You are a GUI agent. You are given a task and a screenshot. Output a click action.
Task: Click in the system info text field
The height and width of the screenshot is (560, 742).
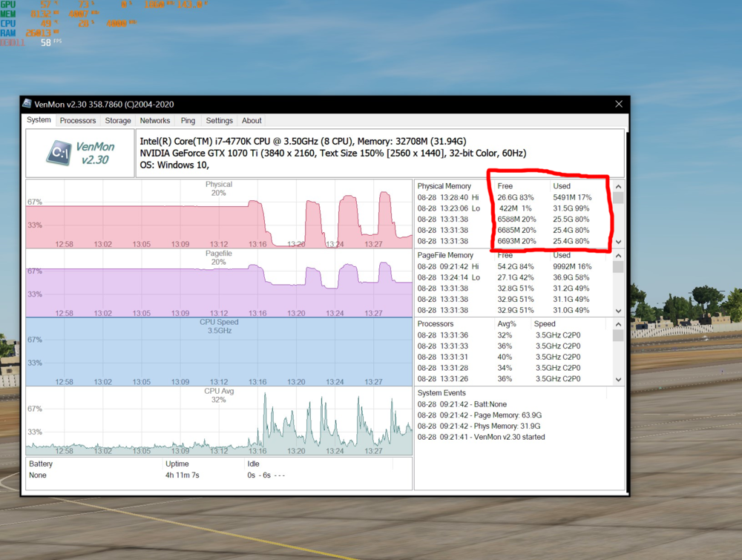click(378, 154)
